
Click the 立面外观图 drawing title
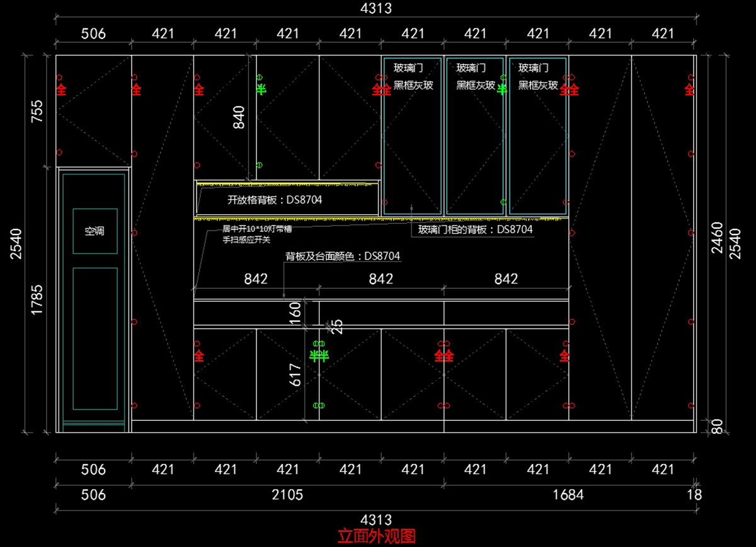pos(377,536)
